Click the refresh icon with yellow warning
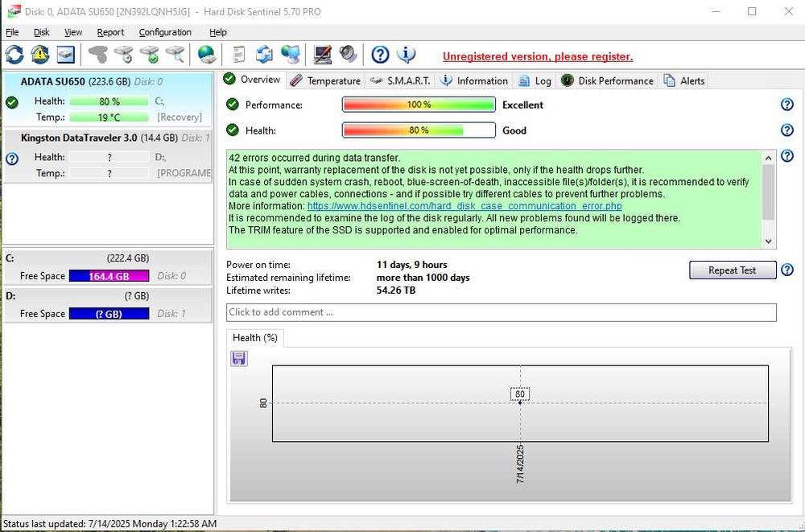This screenshot has width=805, height=532. click(x=40, y=55)
